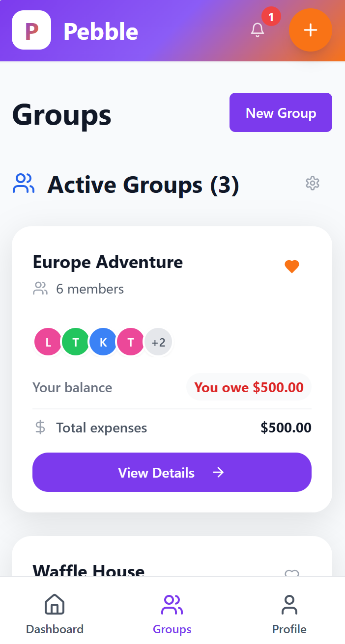Click the You owe $500.00 balance badge

249,387
